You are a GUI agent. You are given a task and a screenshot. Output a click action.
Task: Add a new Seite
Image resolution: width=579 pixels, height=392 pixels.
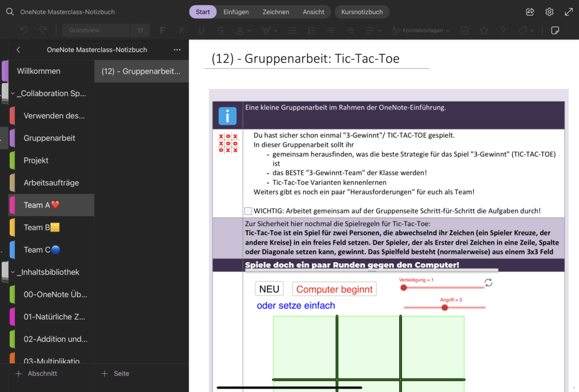tap(115, 373)
